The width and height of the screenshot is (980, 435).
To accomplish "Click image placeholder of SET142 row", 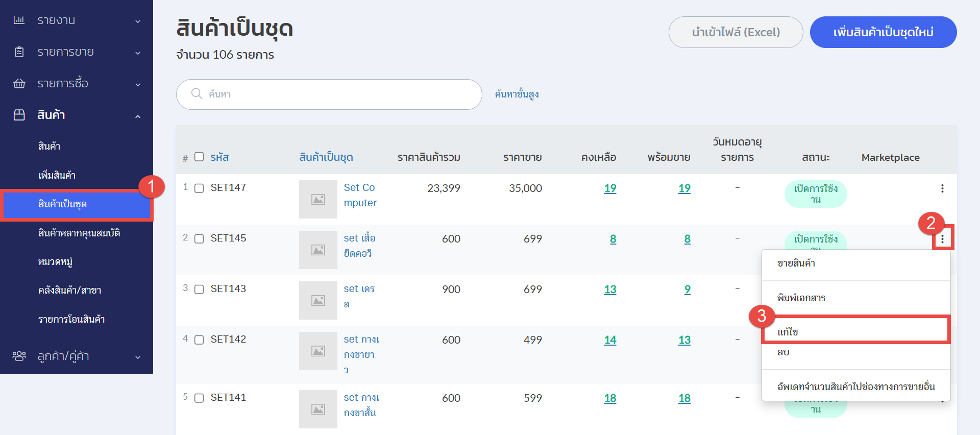I will (318, 351).
